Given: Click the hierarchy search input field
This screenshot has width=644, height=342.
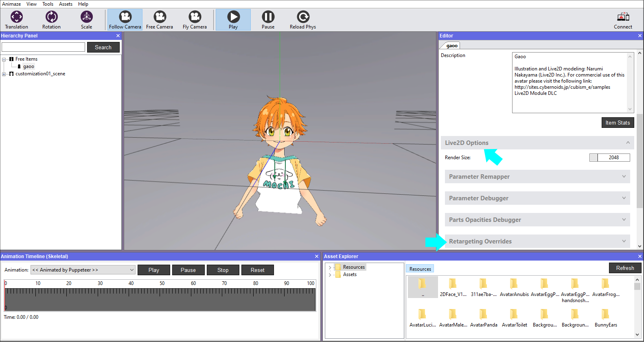Looking at the screenshot, I should (43, 47).
